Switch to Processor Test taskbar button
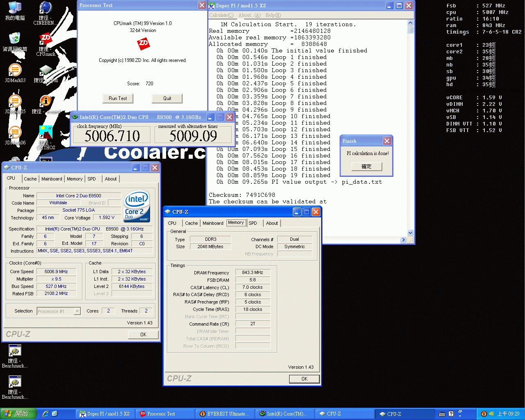The height and width of the screenshot is (420, 525). [x=165, y=414]
